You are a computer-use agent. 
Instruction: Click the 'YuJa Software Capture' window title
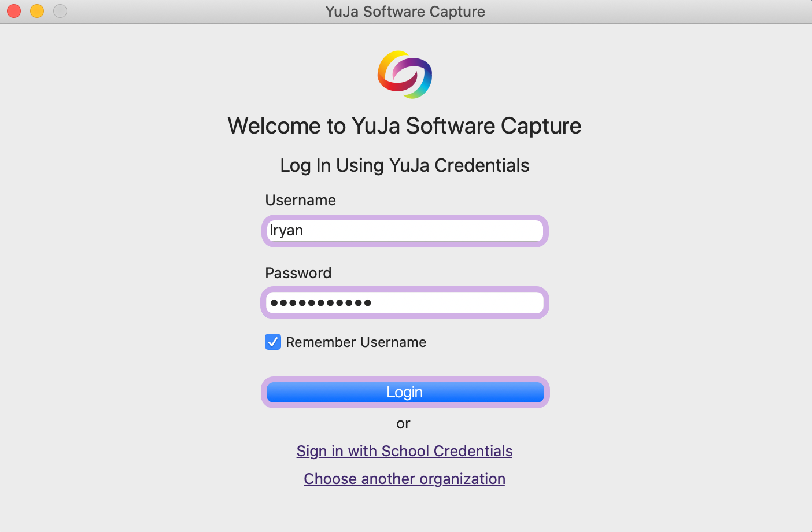pos(405,12)
